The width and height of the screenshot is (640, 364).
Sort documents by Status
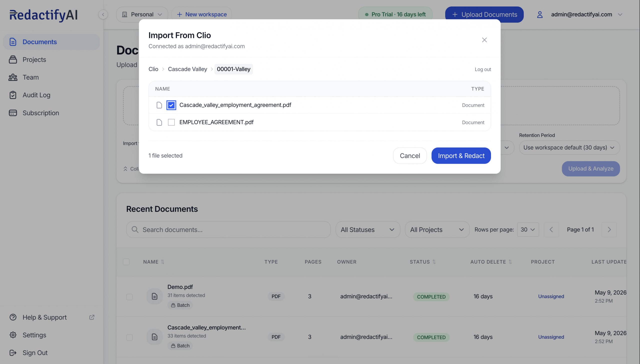422,262
